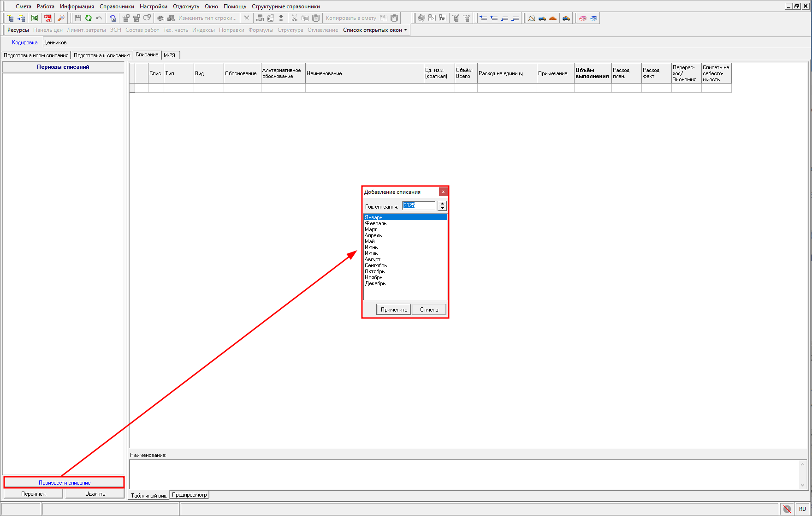This screenshot has width=812, height=516.
Task: Click the green refresh arrows icon
Action: 88,18
